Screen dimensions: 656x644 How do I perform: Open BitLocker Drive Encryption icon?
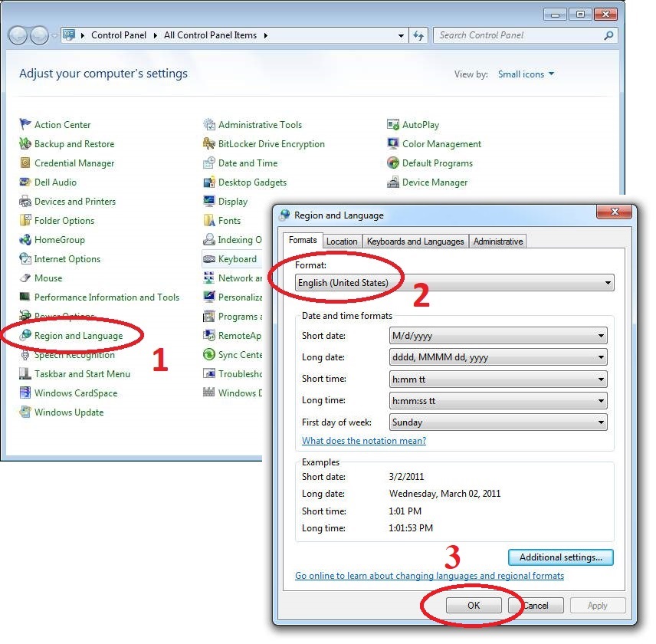coord(208,143)
